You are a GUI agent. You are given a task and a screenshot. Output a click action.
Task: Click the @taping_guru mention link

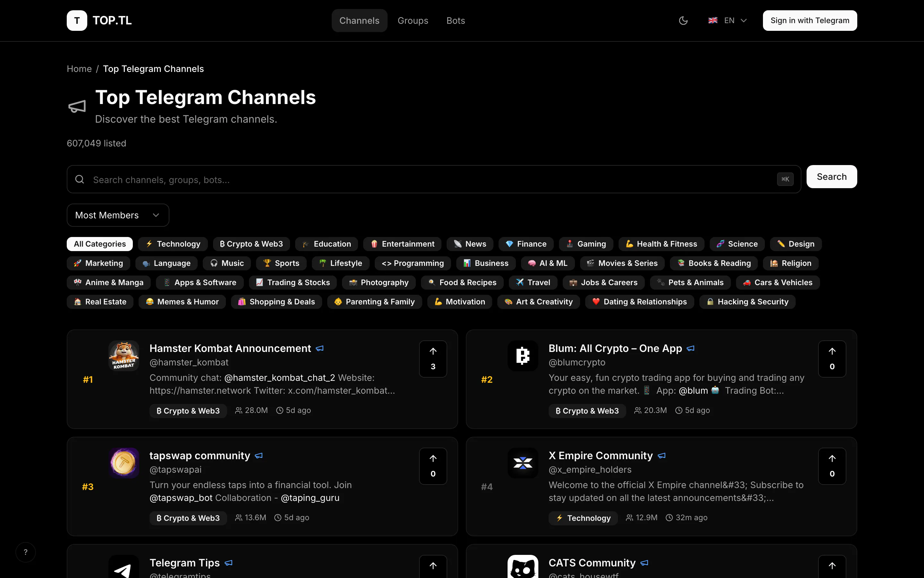tap(310, 498)
